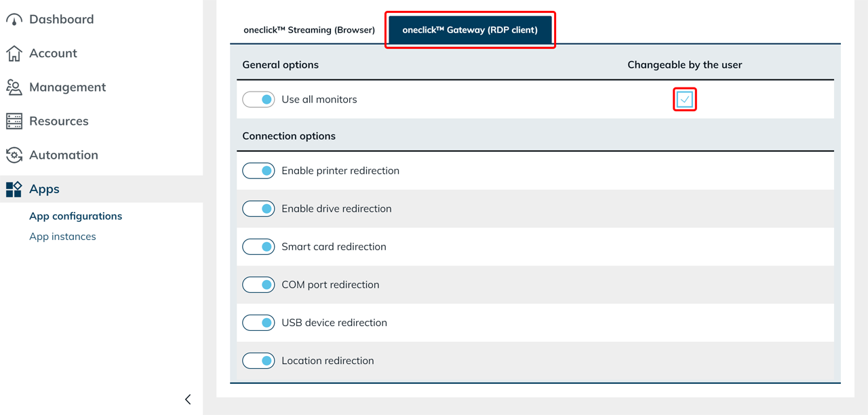The height and width of the screenshot is (415, 868).
Task: Open App instances link
Action: point(62,237)
